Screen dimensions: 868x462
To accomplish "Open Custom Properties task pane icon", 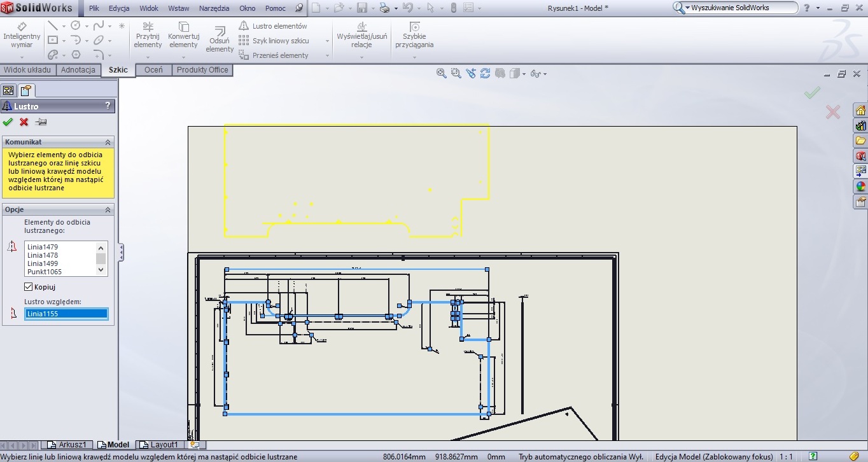I will point(860,202).
